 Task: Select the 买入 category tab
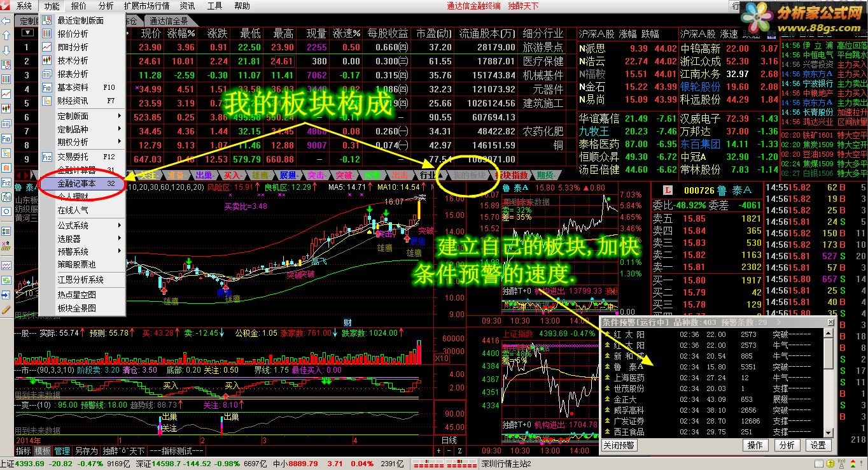pos(232,175)
